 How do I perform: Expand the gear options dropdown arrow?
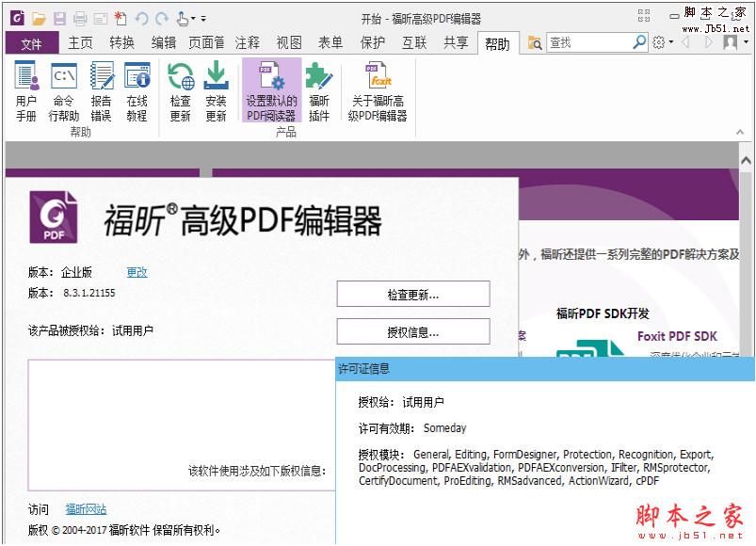670,42
